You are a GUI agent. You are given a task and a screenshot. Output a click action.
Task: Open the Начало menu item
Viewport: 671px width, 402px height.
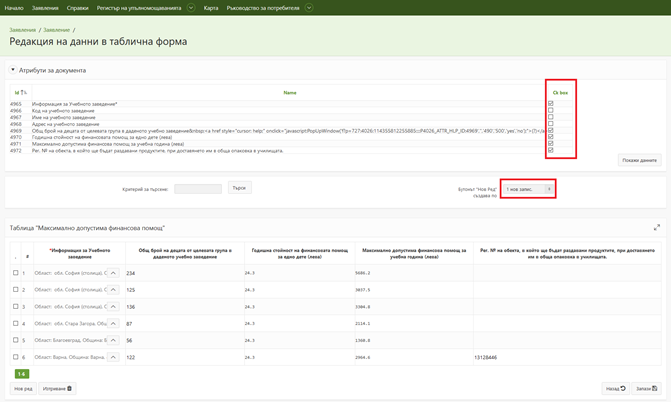pos(14,8)
